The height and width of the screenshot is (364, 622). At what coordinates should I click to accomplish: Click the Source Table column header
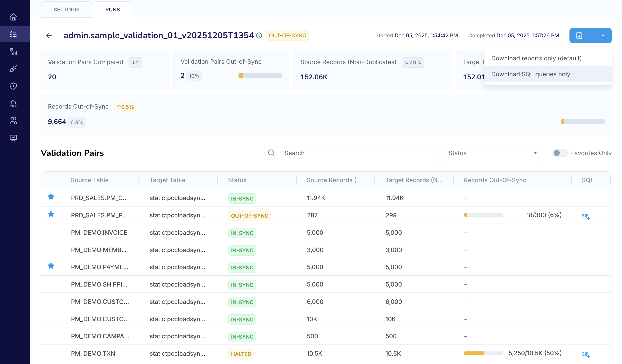[x=90, y=180]
